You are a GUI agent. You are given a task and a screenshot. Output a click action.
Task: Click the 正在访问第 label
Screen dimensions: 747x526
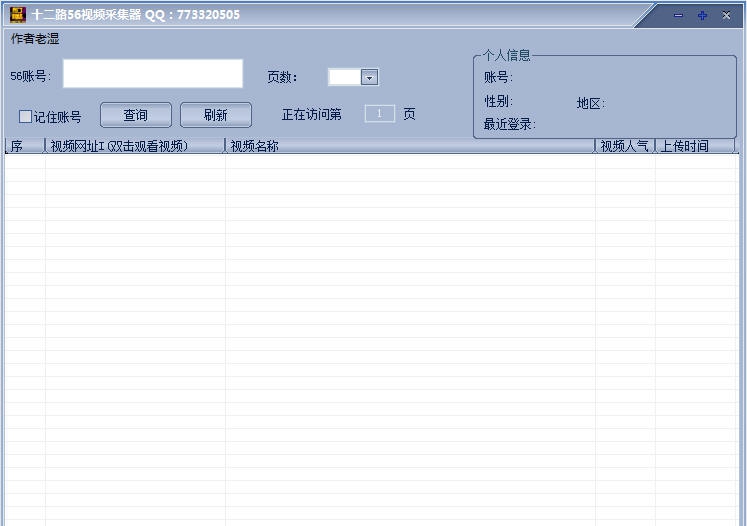click(312, 114)
